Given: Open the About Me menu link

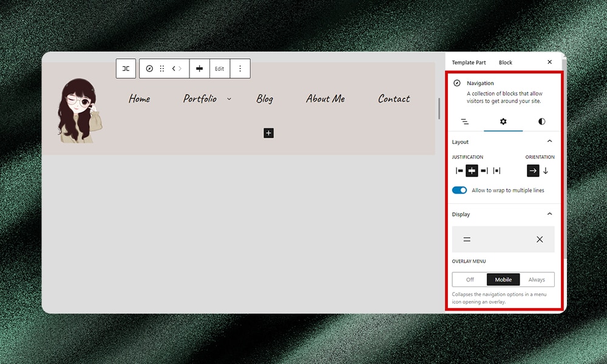Looking at the screenshot, I should pyautogui.click(x=325, y=98).
